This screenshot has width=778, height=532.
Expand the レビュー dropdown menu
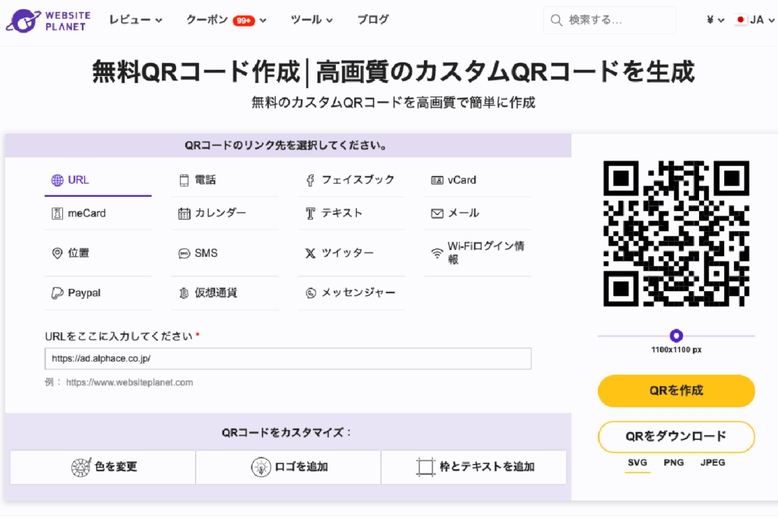[x=135, y=21]
